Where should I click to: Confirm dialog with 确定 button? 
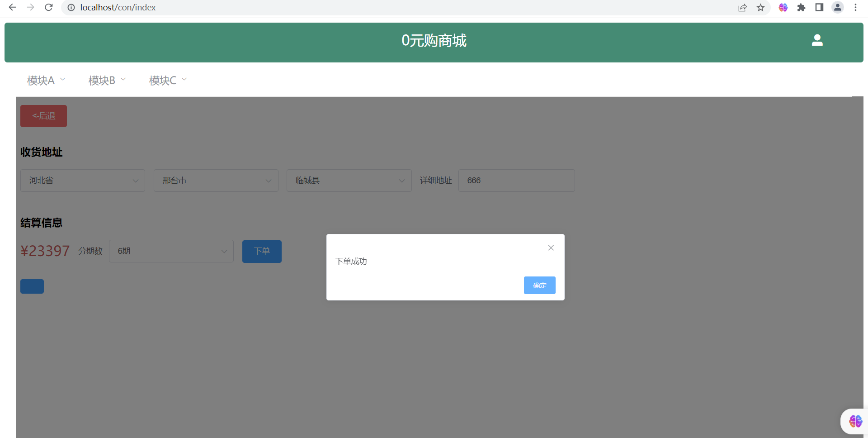tap(539, 285)
